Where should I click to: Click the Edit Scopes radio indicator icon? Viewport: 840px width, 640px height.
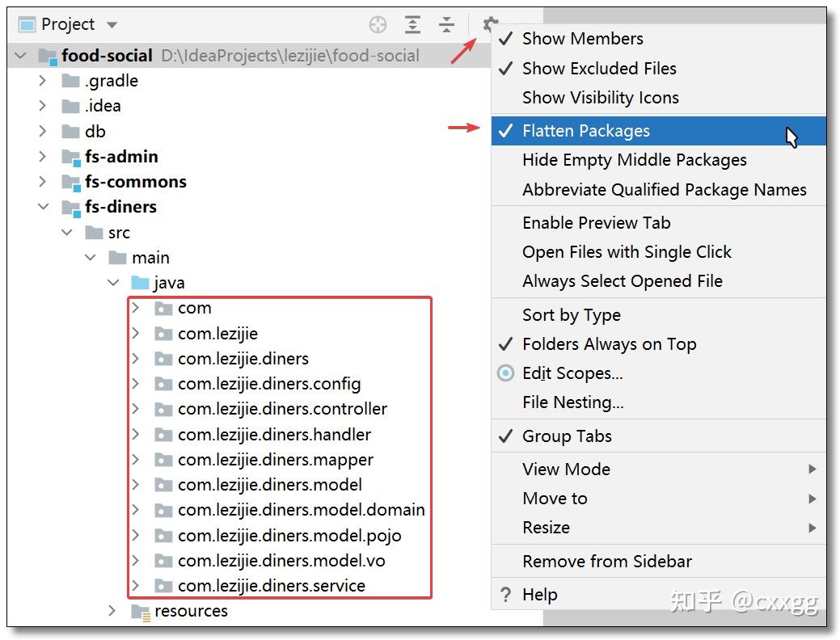(x=504, y=373)
